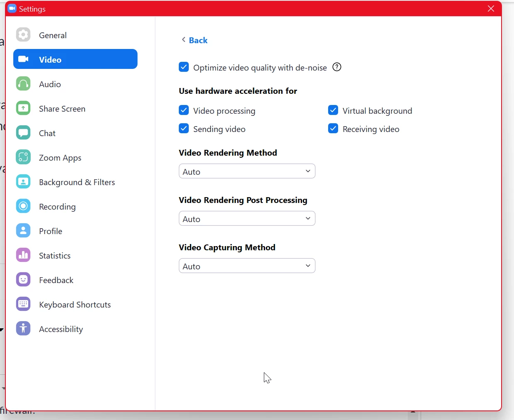Viewport: 514px width, 420px height.
Task: Click the back chevron arrow
Action: (183, 39)
